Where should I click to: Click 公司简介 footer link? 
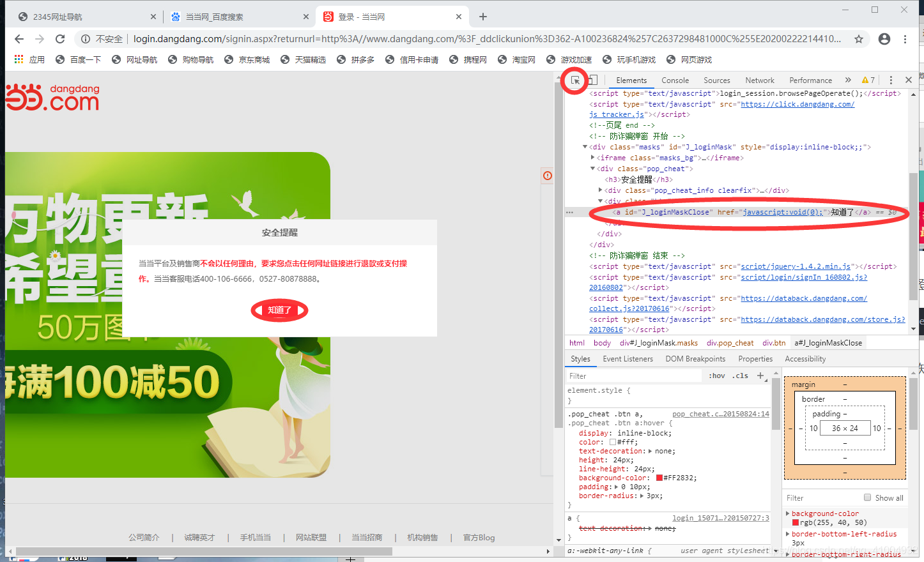pos(144,538)
